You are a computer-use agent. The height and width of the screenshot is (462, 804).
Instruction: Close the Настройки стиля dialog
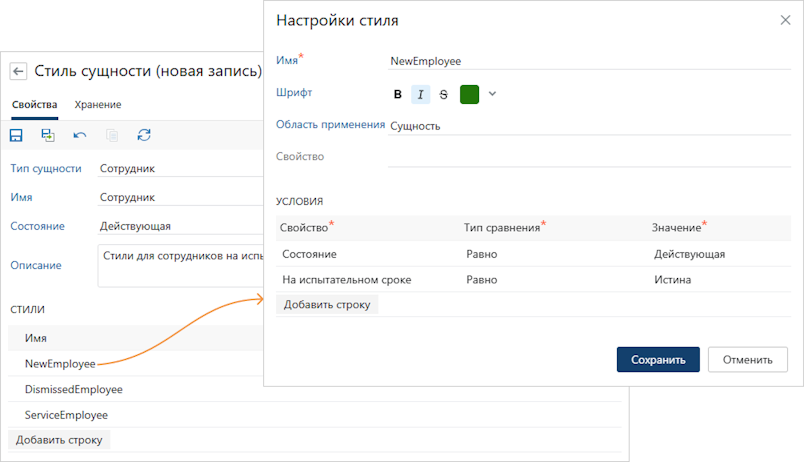point(785,20)
